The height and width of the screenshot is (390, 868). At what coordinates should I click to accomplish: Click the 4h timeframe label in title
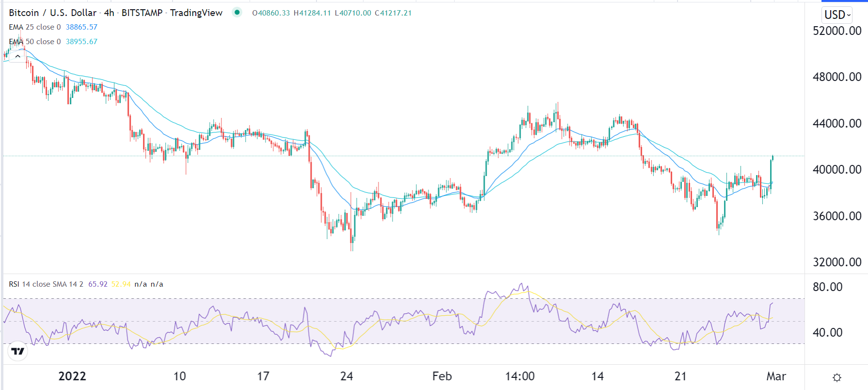pos(109,13)
